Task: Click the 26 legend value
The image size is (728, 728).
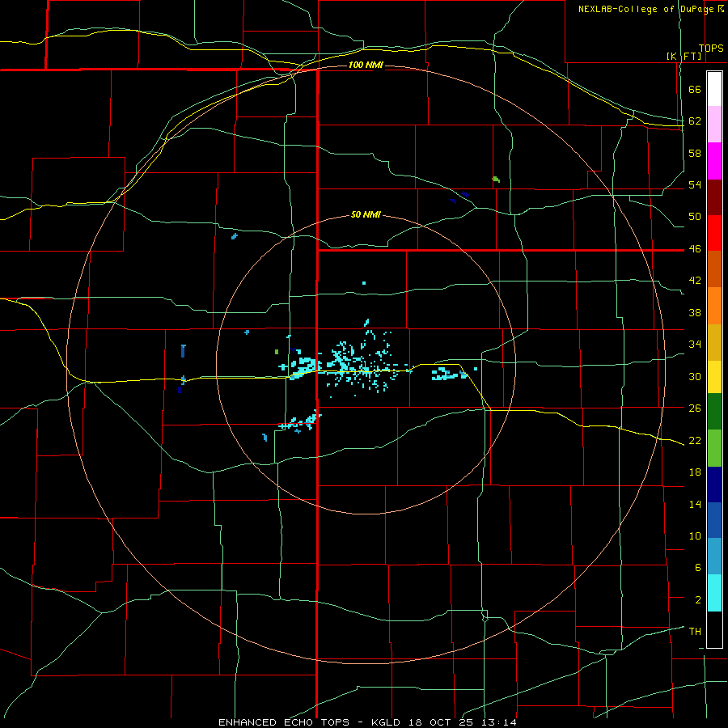Action: click(695, 408)
